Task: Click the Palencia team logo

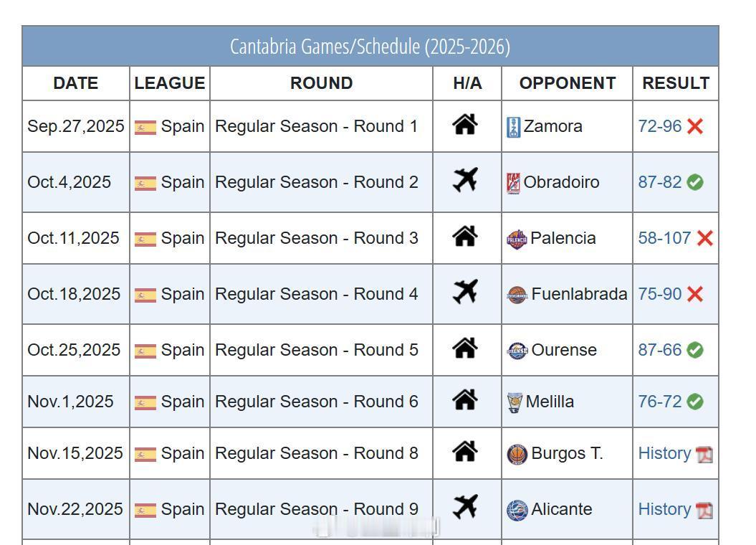Action: pyautogui.click(x=517, y=240)
